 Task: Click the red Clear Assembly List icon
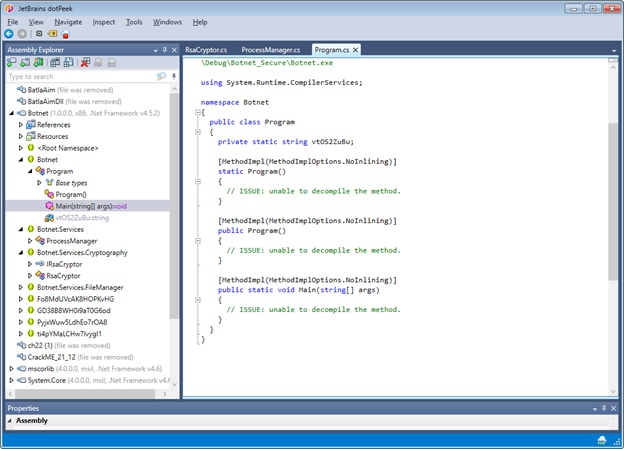click(87, 62)
